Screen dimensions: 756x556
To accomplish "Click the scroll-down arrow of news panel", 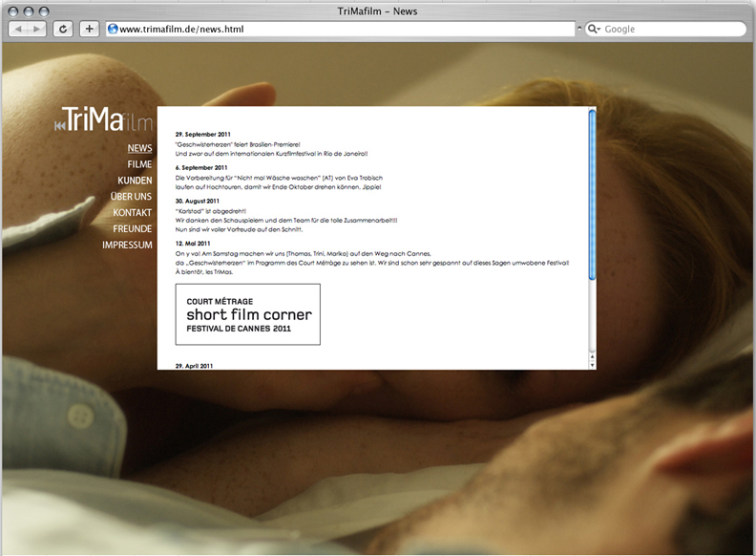I will pos(592,365).
